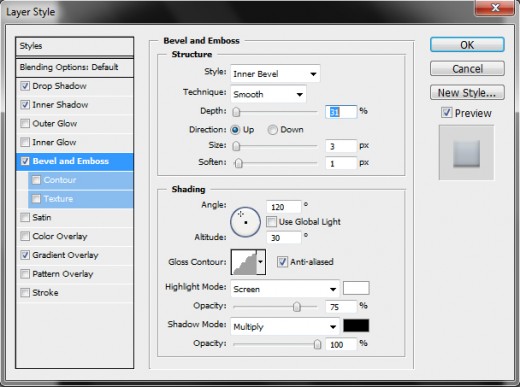The width and height of the screenshot is (520, 387).
Task: Click the Cancel button
Action: 467,69
